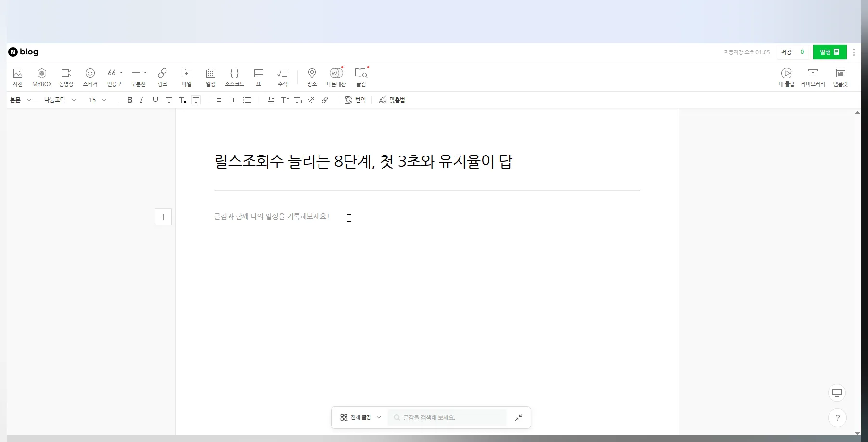This screenshot has height=442, width=868.
Task: Open the 내돈내산 purchase review tool
Action: click(x=336, y=77)
